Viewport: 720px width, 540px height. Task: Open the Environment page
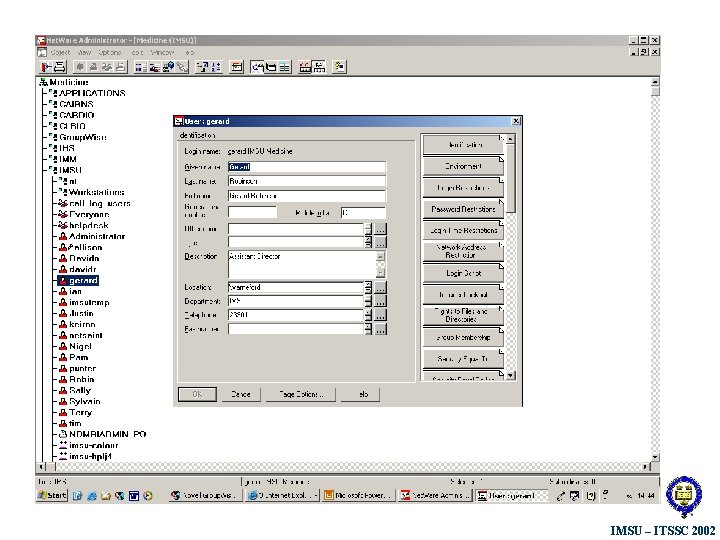click(463, 166)
